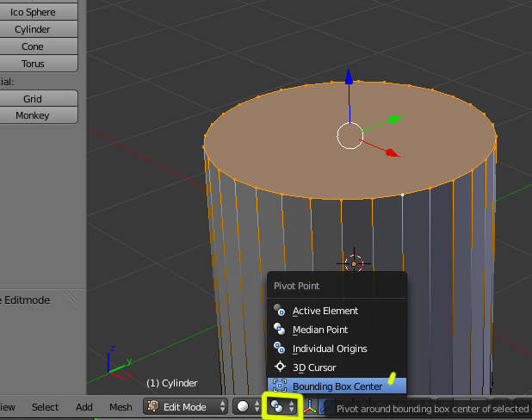Add an Ico Sphere primitive

click(x=39, y=12)
